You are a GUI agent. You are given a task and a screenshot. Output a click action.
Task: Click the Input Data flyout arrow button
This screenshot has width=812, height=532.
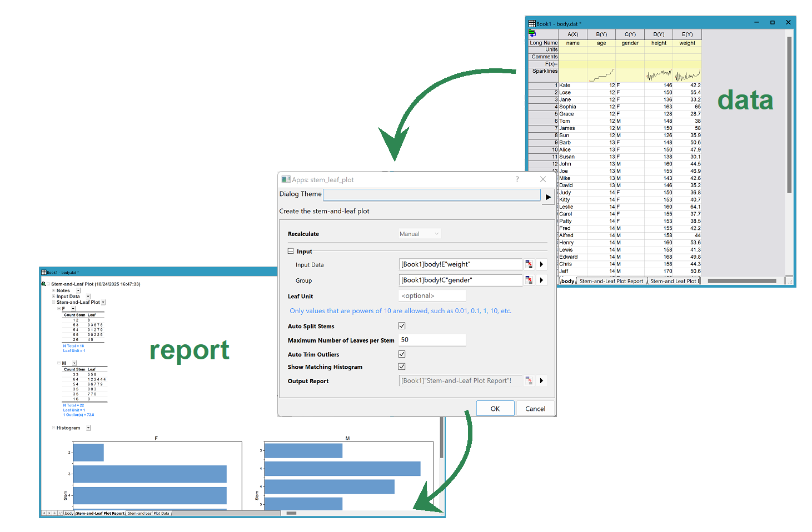pos(541,264)
